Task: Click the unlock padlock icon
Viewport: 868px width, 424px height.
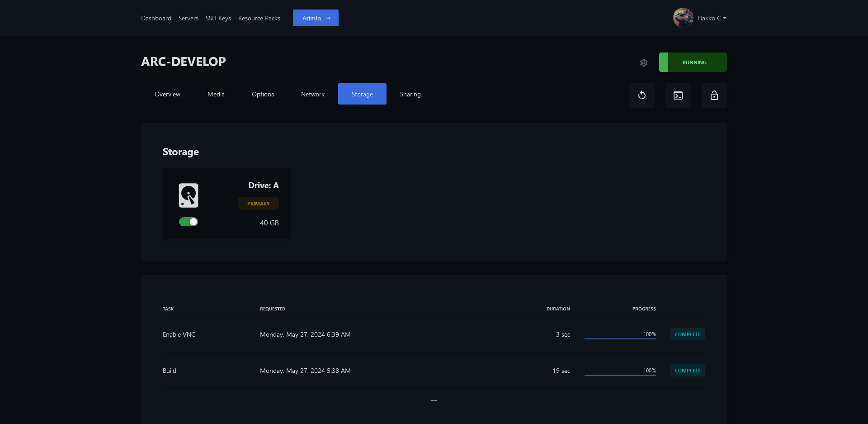Action: coord(714,95)
